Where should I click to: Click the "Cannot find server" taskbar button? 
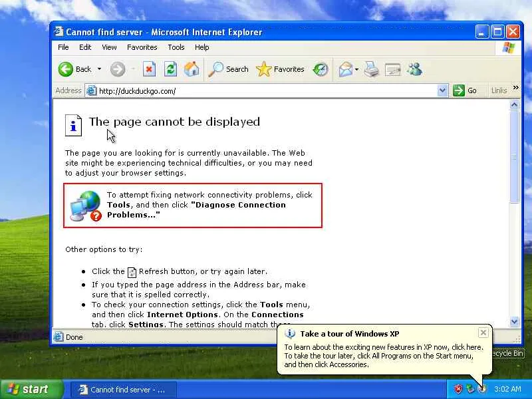click(x=124, y=390)
